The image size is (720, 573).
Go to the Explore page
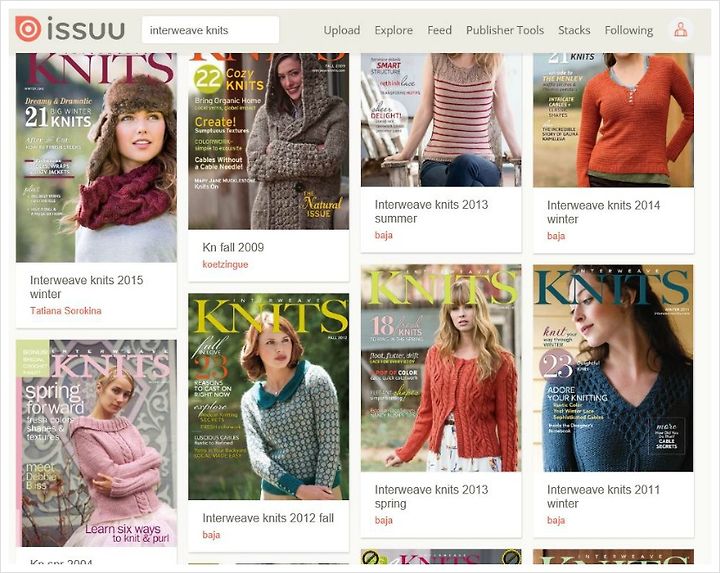[394, 30]
